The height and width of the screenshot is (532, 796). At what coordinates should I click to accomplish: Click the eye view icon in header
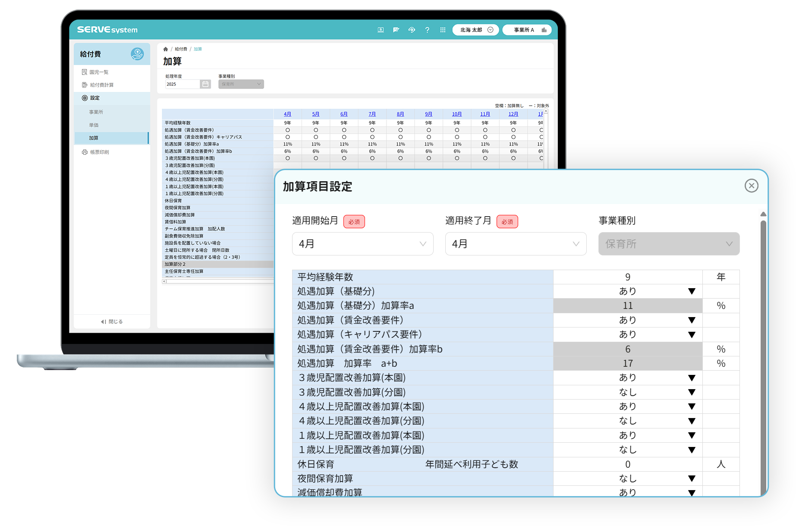click(x=412, y=30)
